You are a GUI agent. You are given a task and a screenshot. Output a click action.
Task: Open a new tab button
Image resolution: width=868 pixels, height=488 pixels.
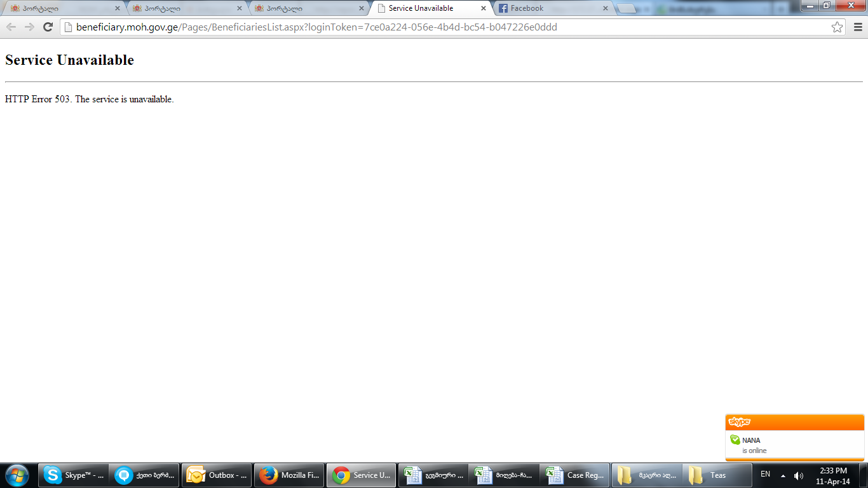click(627, 8)
